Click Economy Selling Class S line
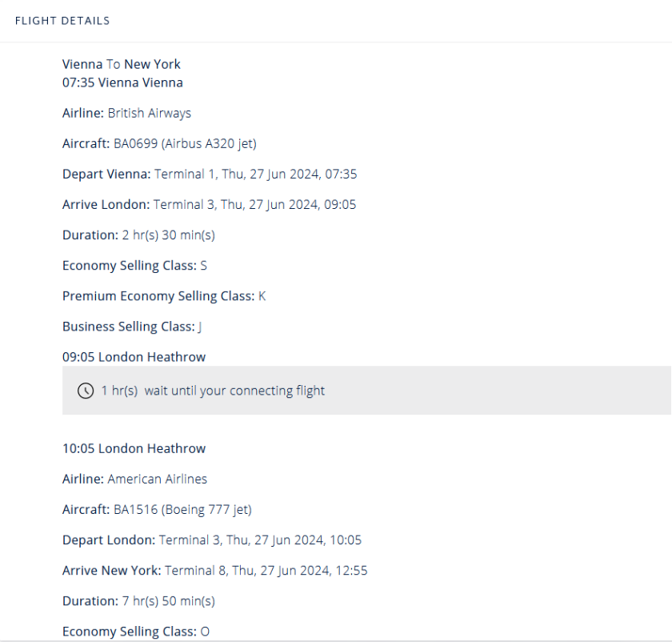The width and height of the screenshot is (672, 642). [x=134, y=265]
